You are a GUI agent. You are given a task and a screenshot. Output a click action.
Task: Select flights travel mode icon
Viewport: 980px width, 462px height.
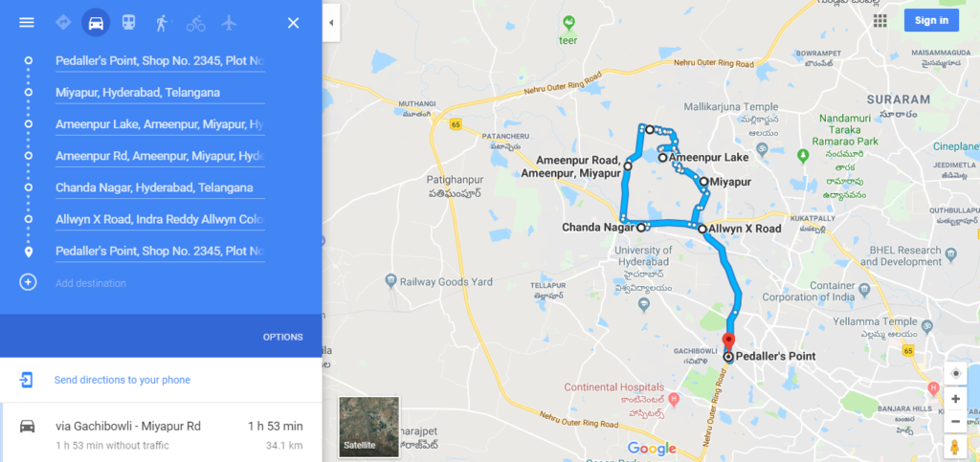point(230,23)
